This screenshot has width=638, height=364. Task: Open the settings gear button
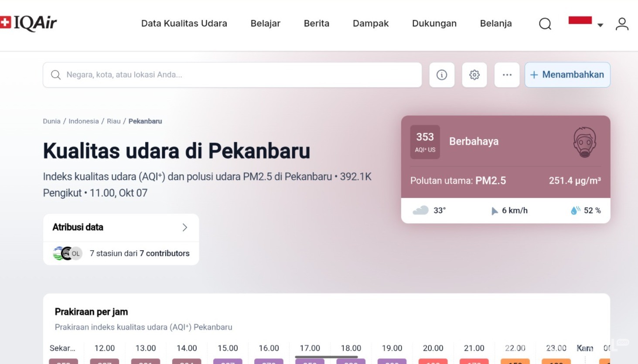point(474,75)
